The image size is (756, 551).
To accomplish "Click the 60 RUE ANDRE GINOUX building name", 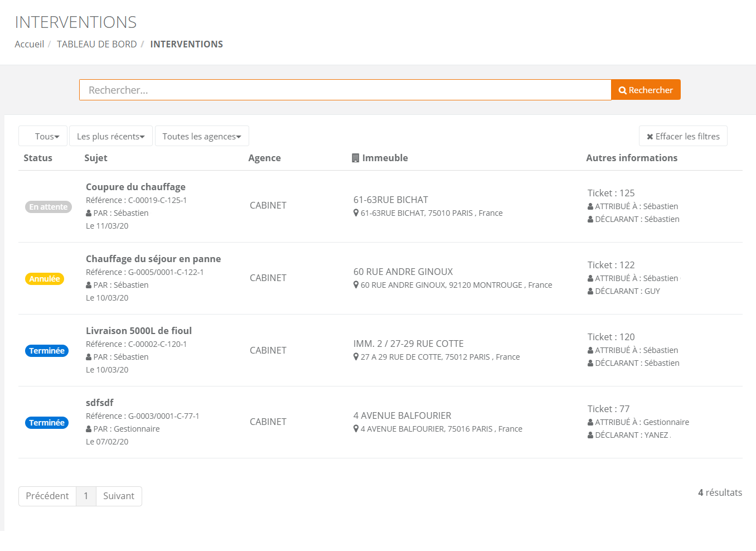I will pos(403,272).
